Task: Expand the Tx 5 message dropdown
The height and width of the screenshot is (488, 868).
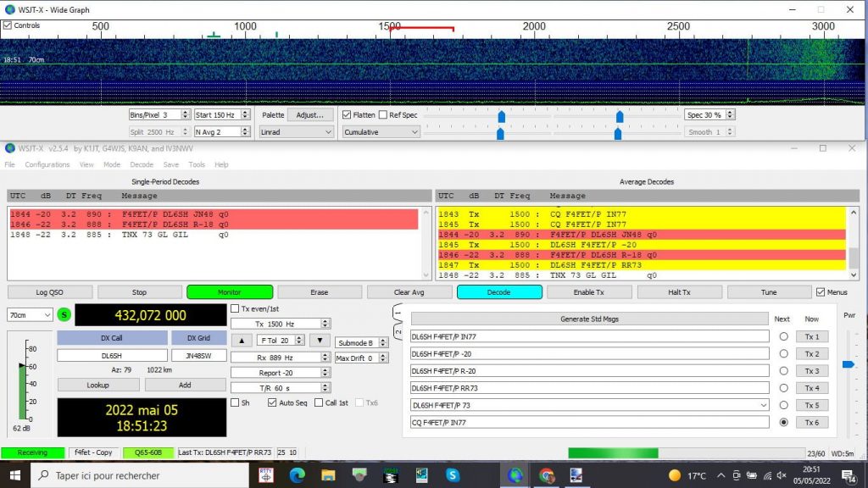Action: (764, 405)
